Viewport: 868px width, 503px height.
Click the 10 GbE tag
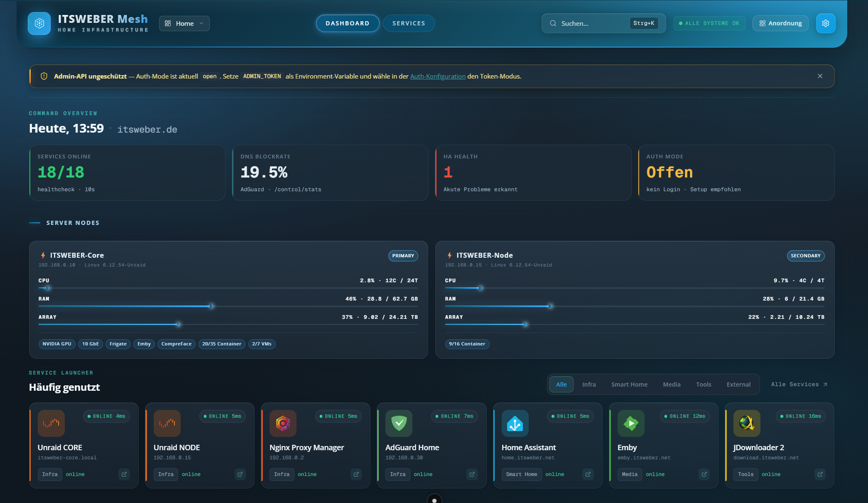91,344
